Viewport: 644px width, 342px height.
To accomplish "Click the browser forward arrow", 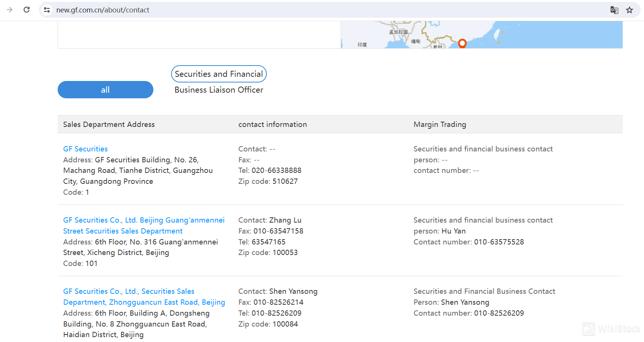I will (10, 10).
